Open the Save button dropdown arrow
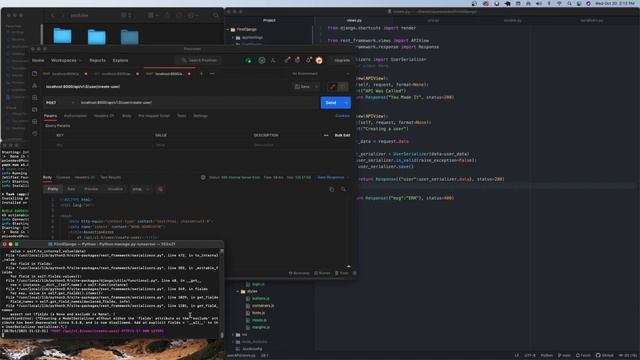Screen dimensions: 640x360 click(x=316, y=87)
